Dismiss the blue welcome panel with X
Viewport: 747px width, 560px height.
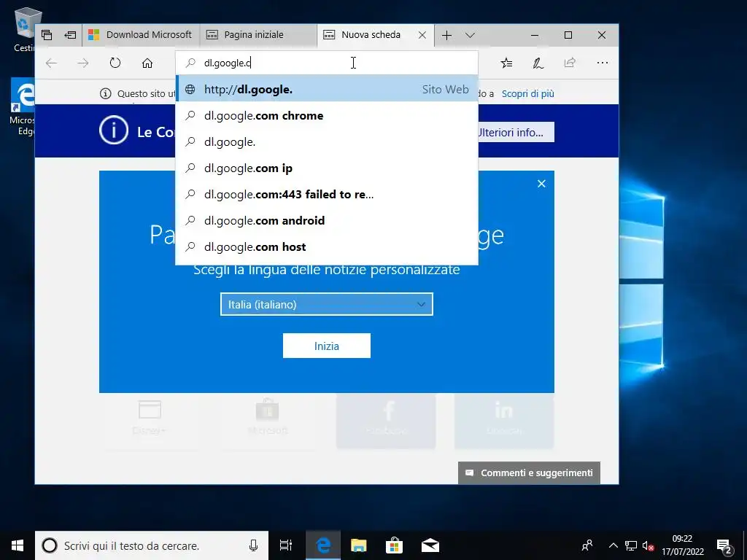[x=541, y=184]
